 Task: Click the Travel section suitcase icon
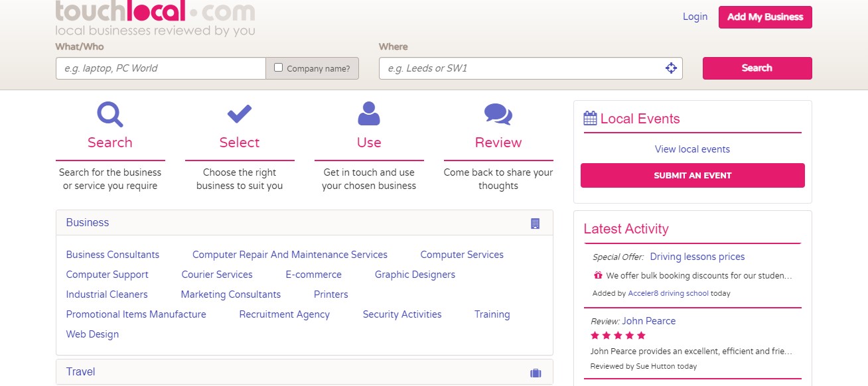click(536, 373)
